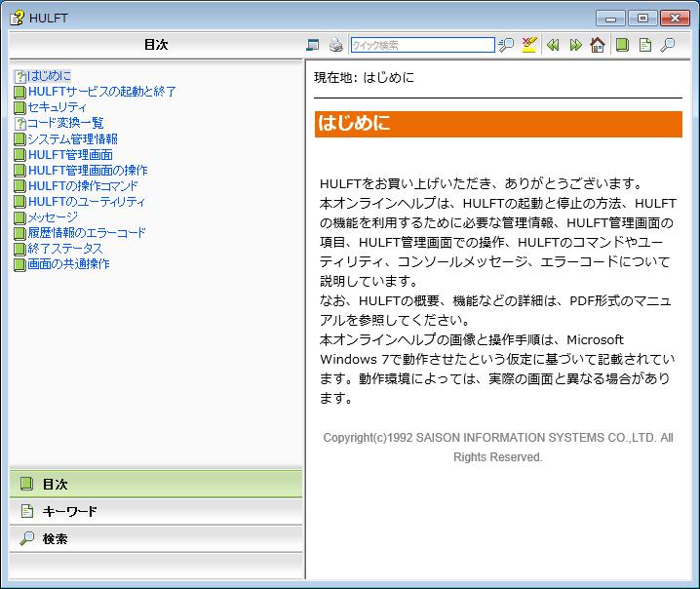700x589 pixels.
Task: Maximize the HULFT help window
Action: tap(642, 19)
